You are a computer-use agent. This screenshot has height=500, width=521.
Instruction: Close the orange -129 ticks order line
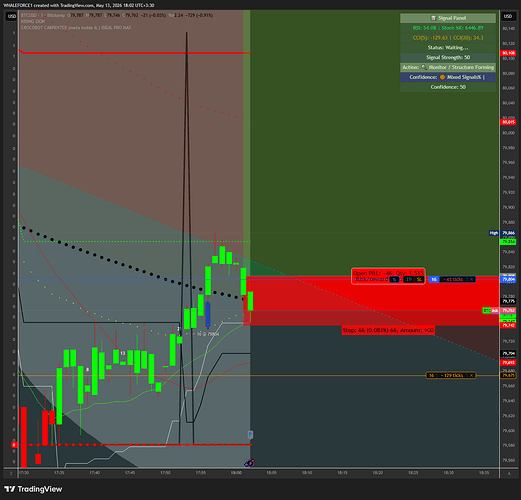pyautogui.click(x=471, y=375)
